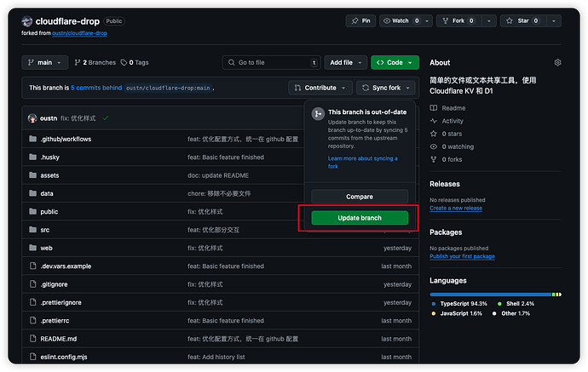Open the Contribute menu

coord(320,87)
